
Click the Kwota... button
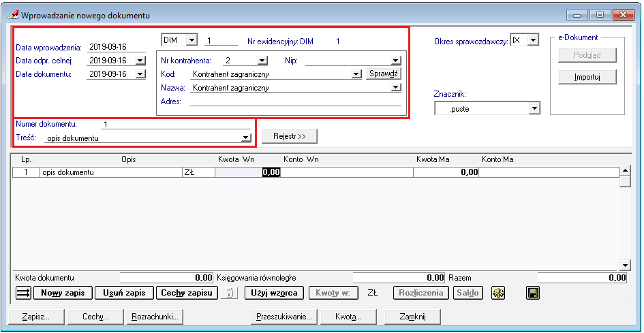pyautogui.click(x=348, y=317)
